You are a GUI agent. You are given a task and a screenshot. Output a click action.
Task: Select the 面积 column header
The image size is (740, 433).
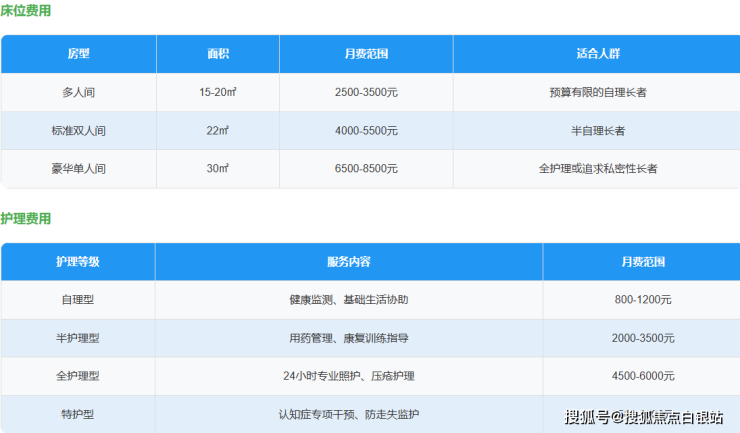tap(218, 53)
